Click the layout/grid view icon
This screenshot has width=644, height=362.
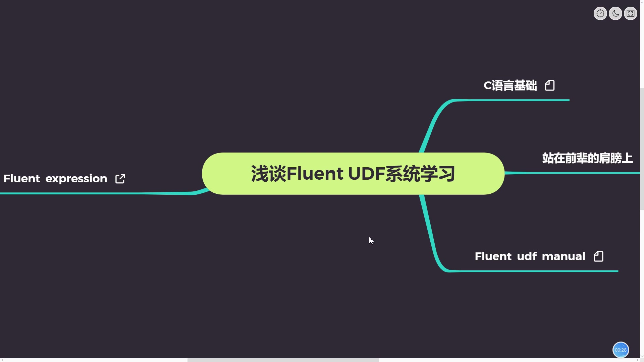[x=630, y=13]
